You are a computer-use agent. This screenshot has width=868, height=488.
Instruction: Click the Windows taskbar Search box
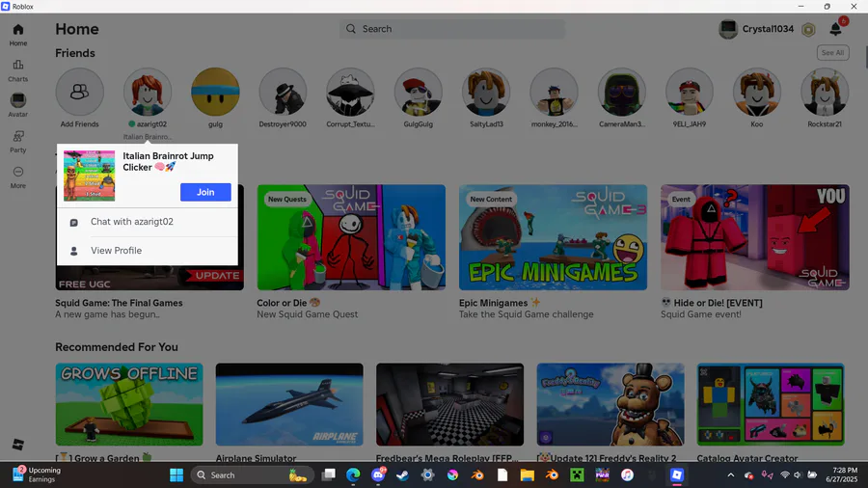pos(253,474)
